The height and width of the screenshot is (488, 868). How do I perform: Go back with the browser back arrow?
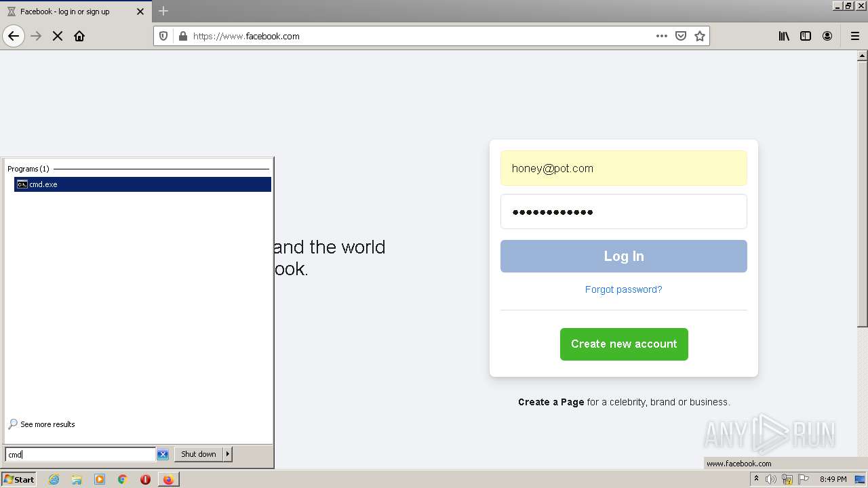tap(14, 36)
